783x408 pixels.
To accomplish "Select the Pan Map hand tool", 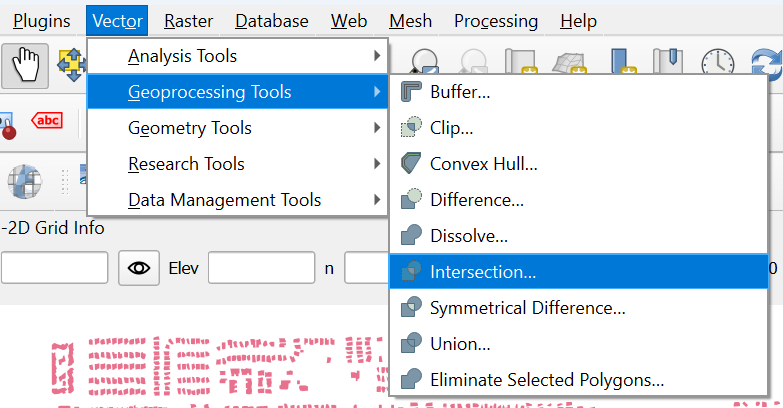I will click(x=25, y=64).
